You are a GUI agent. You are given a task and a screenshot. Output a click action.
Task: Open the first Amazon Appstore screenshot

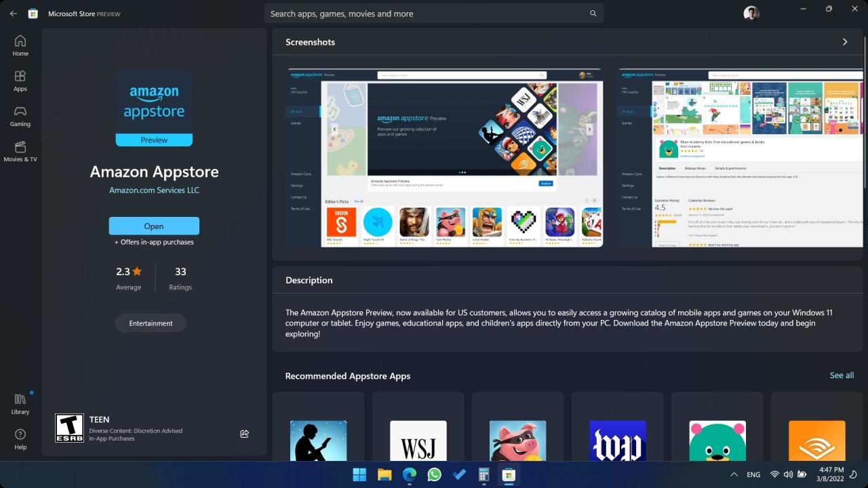[445, 158]
